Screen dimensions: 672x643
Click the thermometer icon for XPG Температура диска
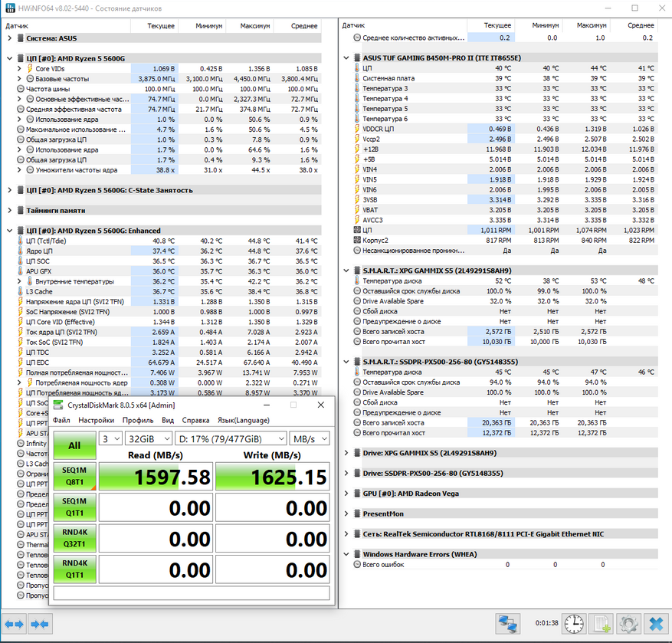coord(357,280)
